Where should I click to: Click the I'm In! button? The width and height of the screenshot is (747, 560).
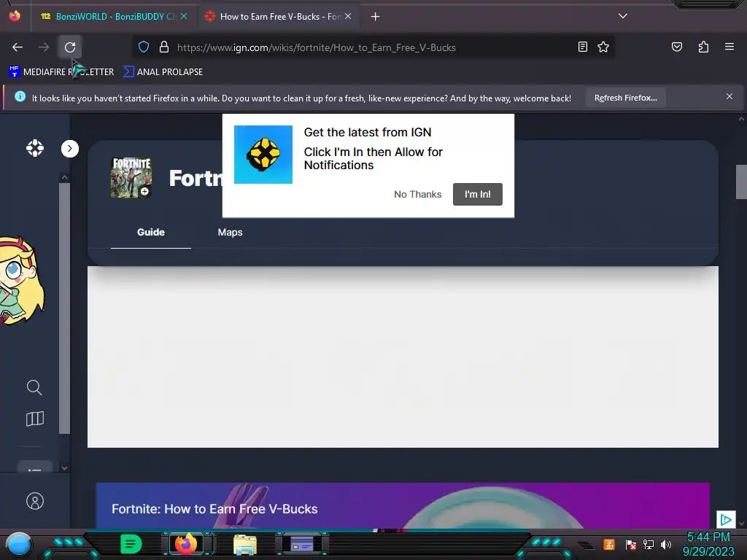[477, 194]
